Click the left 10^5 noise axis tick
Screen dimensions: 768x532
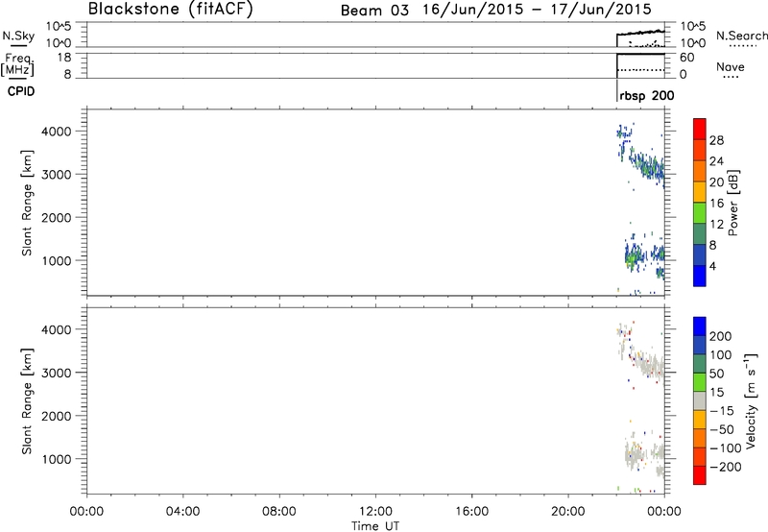[59, 26]
